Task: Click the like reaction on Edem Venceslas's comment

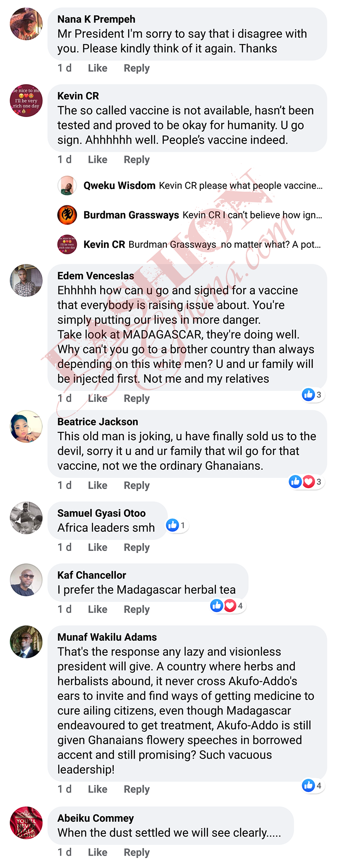Action: coord(312,394)
